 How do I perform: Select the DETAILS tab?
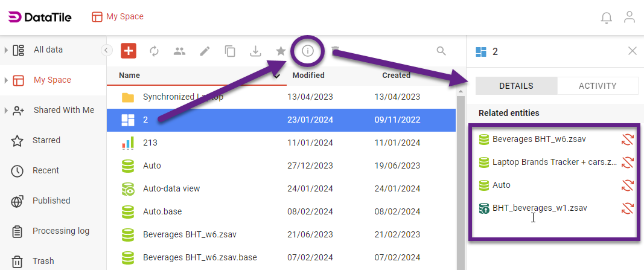(x=516, y=86)
